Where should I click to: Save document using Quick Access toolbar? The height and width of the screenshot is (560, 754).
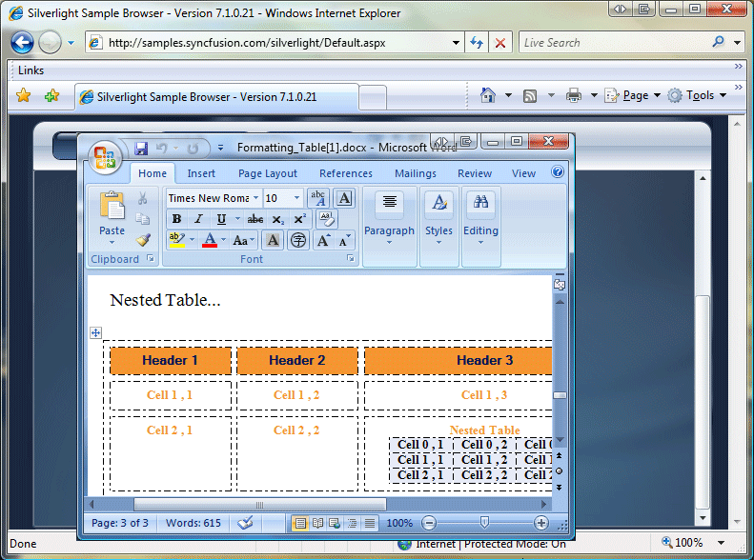coord(141,149)
